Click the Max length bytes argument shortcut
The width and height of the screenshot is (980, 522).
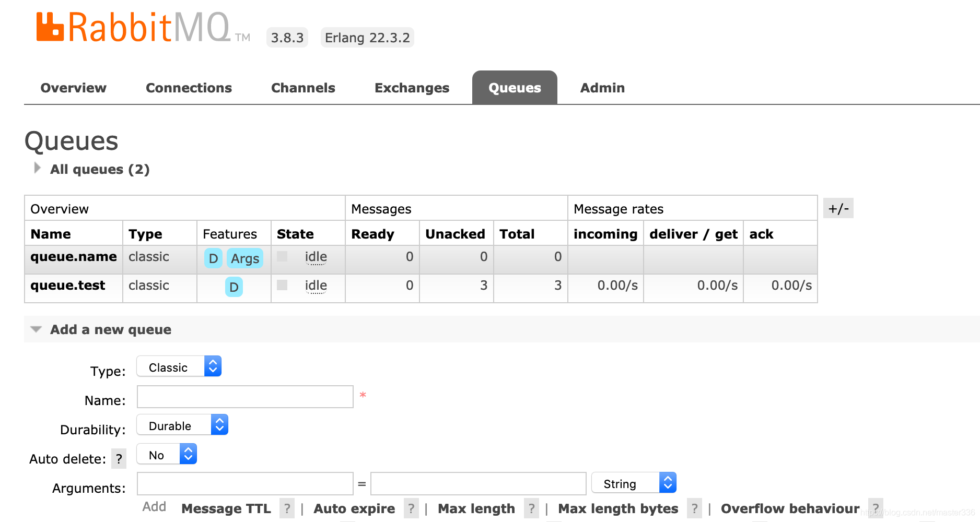click(618, 509)
